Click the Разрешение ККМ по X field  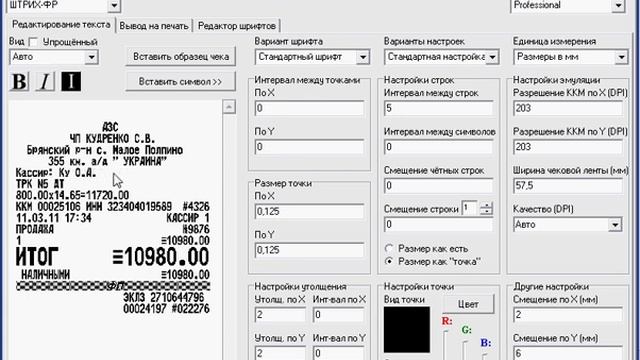pyautogui.click(x=568, y=108)
